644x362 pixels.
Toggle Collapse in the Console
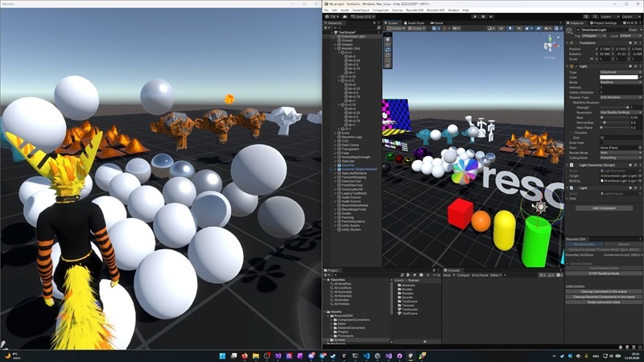coord(463,275)
